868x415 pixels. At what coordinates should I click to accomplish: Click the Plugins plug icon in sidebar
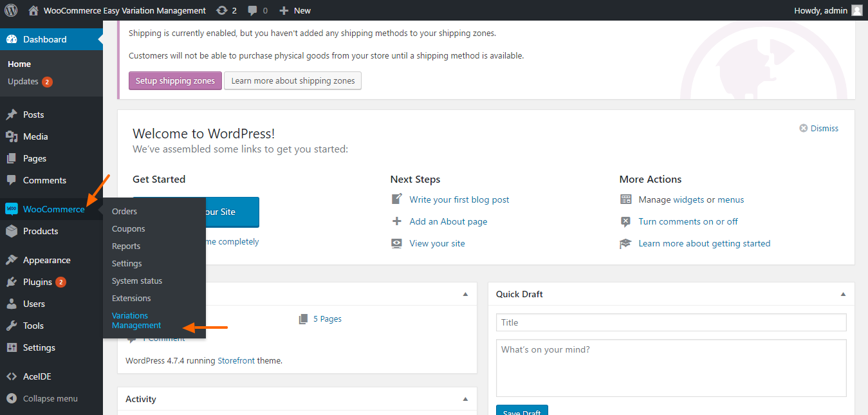point(12,282)
